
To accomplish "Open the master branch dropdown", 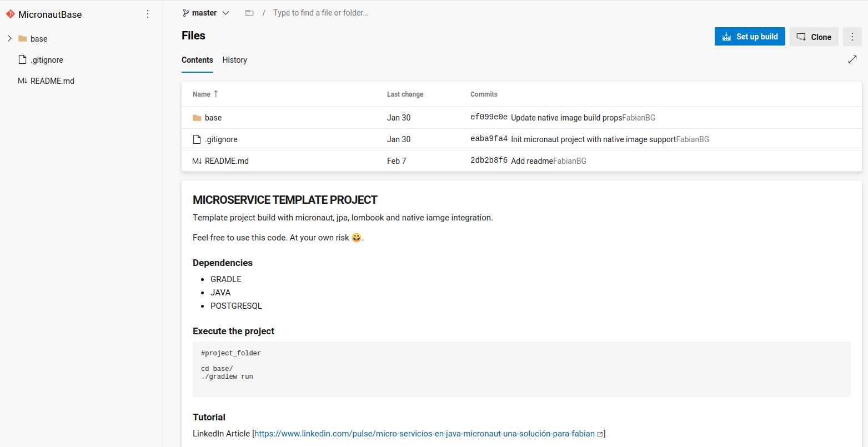I will 205,13.
